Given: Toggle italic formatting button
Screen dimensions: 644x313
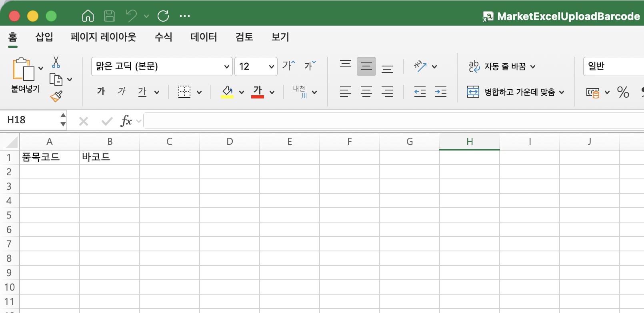Looking at the screenshot, I should coord(121,92).
